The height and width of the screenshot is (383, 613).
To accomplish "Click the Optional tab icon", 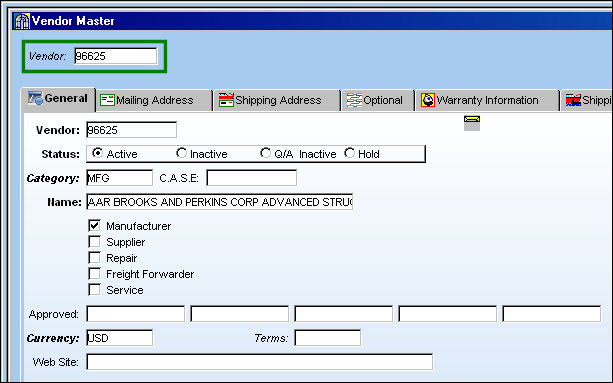I will 354,100.
